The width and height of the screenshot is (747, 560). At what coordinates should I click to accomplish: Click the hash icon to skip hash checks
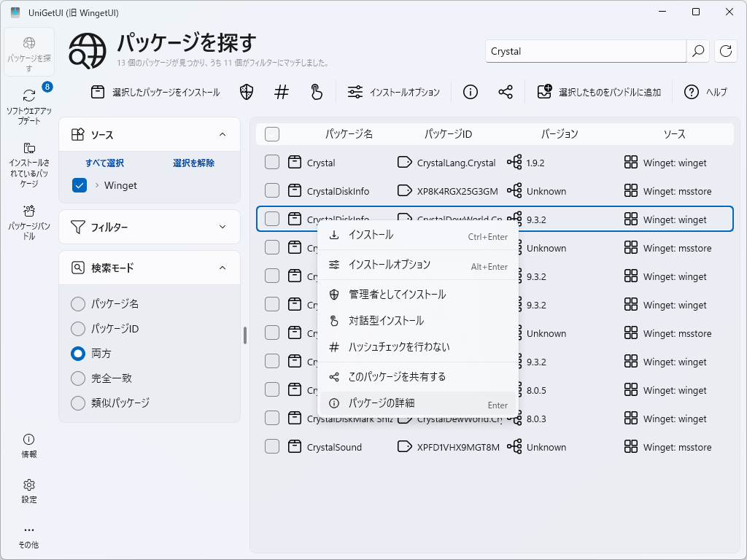[x=282, y=92]
